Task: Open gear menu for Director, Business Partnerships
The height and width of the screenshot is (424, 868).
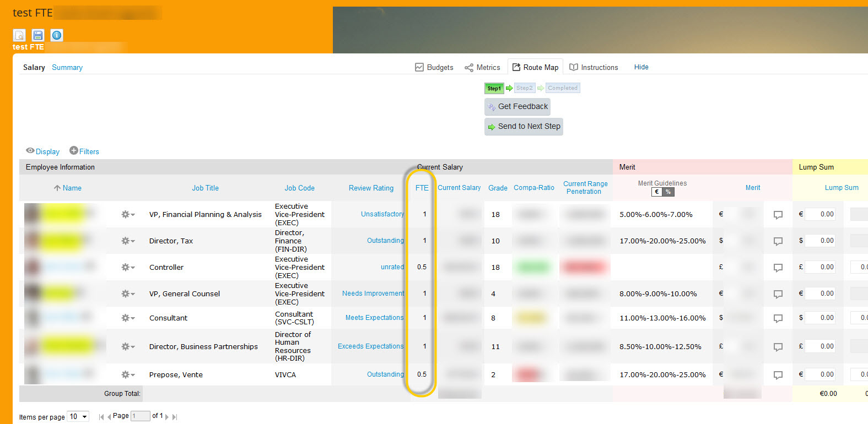Action: [x=128, y=346]
